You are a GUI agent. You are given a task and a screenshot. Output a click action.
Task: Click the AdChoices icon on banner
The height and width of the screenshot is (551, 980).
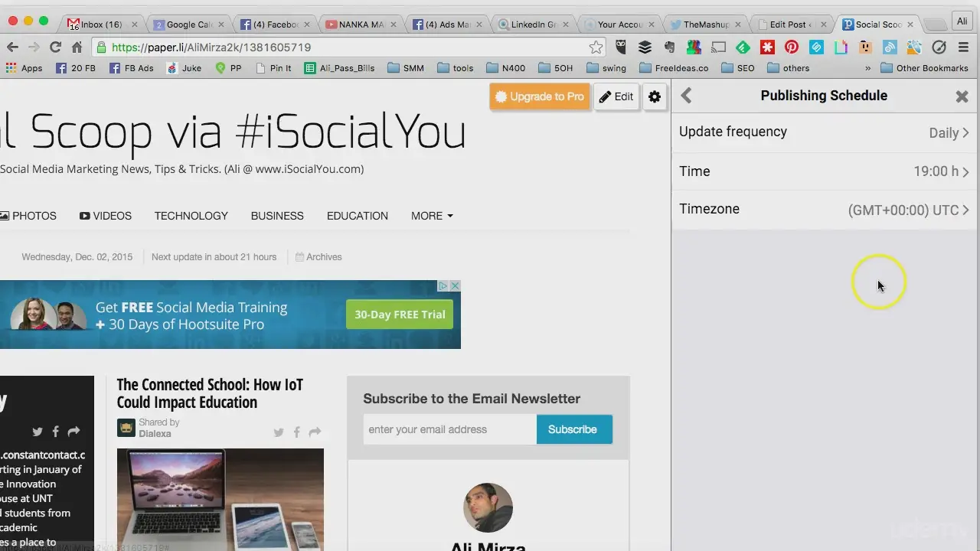[443, 285]
